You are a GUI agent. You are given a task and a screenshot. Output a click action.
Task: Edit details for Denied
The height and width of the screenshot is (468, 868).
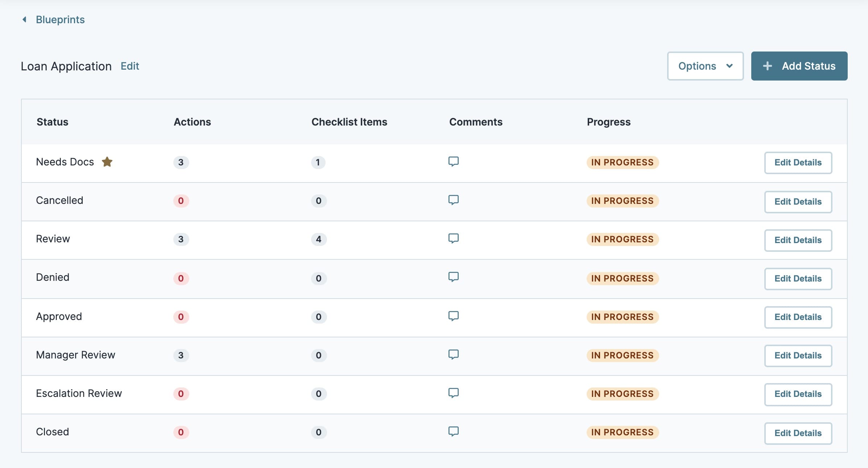[x=798, y=279]
